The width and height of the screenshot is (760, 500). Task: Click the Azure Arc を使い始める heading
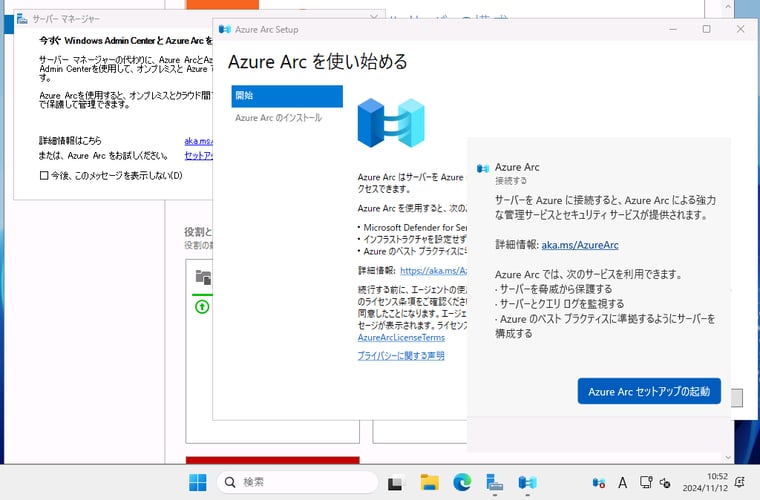(317, 62)
